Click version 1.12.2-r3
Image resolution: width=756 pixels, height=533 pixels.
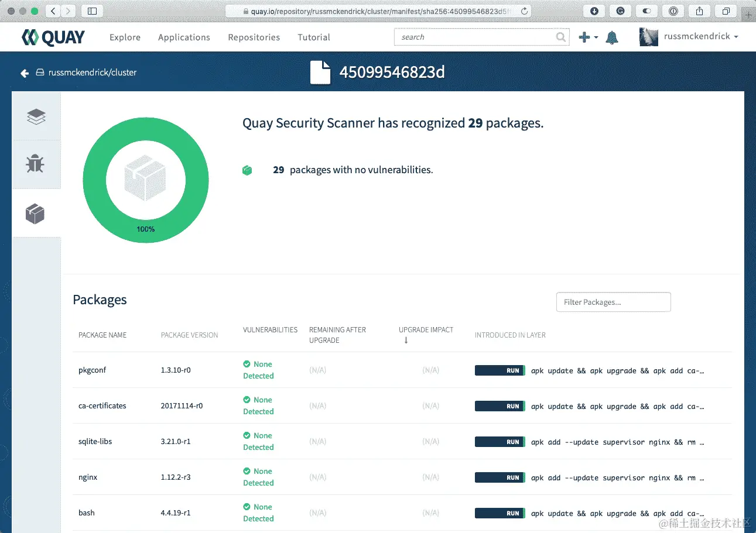tap(176, 477)
